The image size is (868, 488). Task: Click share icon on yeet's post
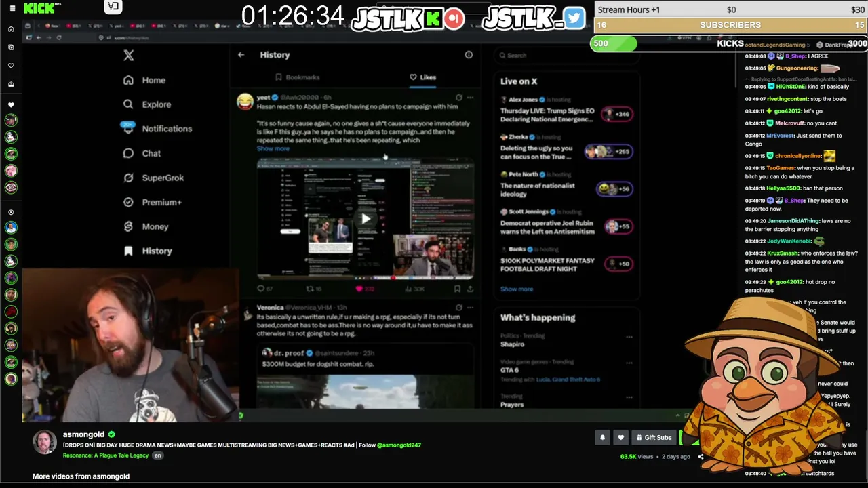[x=469, y=289]
